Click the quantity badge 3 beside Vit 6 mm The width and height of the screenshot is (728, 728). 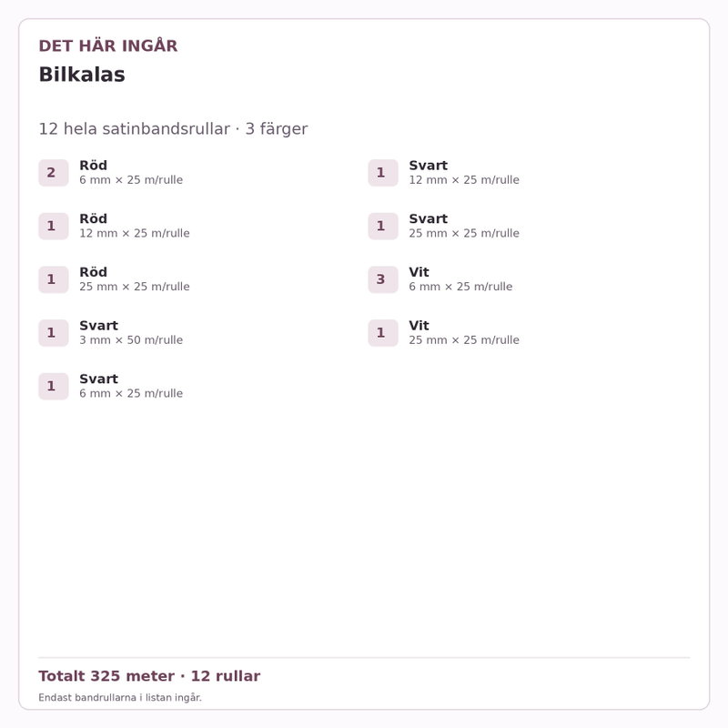coord(383,279)
